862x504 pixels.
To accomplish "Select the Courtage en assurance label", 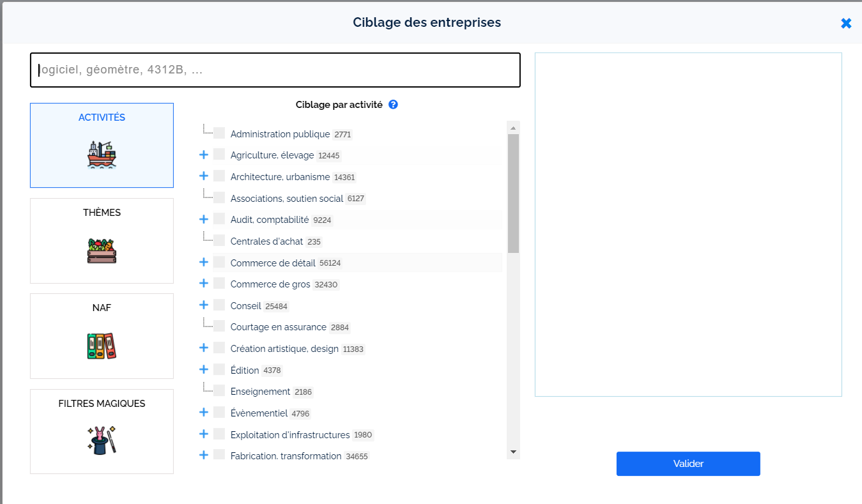I will point(278,327).
